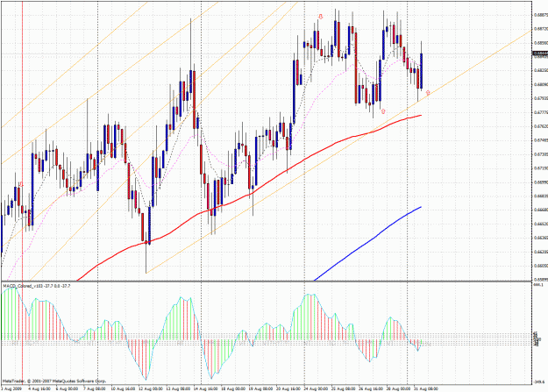Viewport: 548px width, 392px height.
Task: Click the '3 Aug 2009' date label
Action: (11, 388)
